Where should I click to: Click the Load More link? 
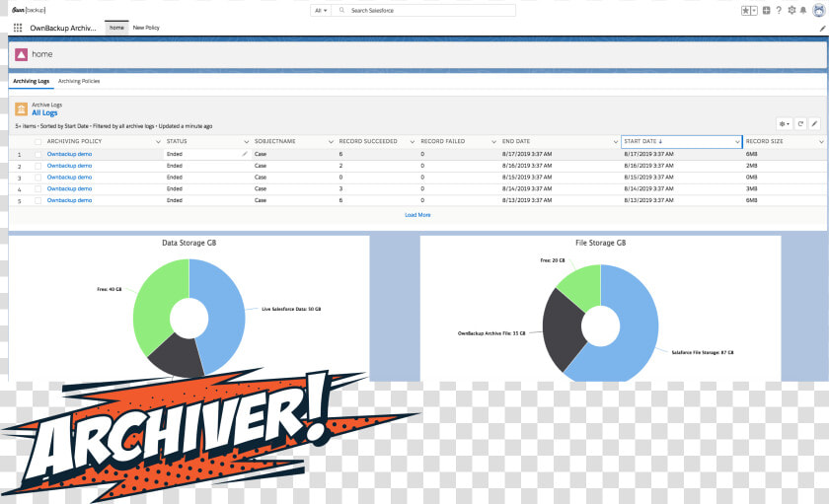pyautogui.click(x=417, y=215)
